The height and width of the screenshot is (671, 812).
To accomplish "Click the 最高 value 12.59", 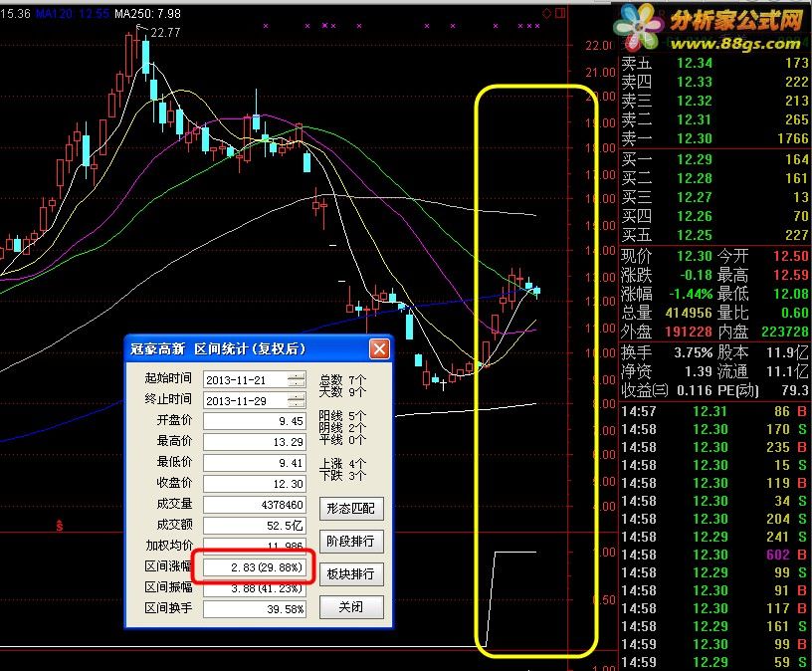I will [790, 275].
